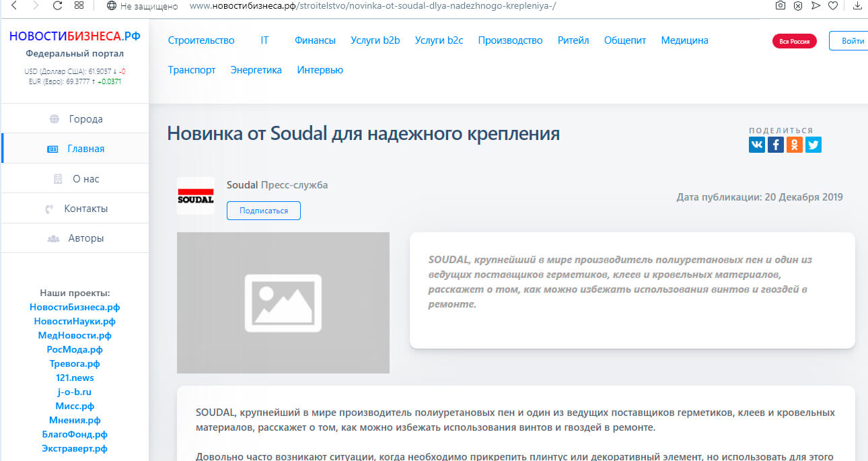Open the НовостиБизнеса.рф project link
The height and width of the screenshot is (461, 868).
point(75,307)
